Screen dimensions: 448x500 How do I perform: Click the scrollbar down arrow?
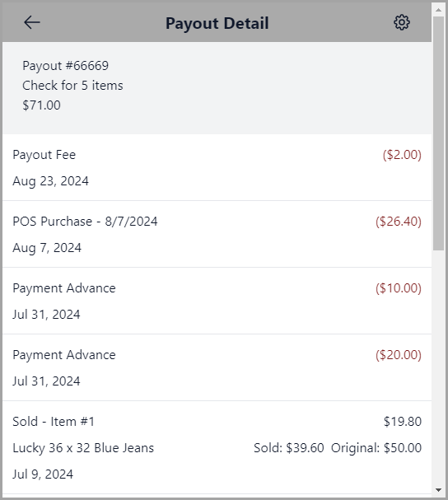(x=438, y=489)
